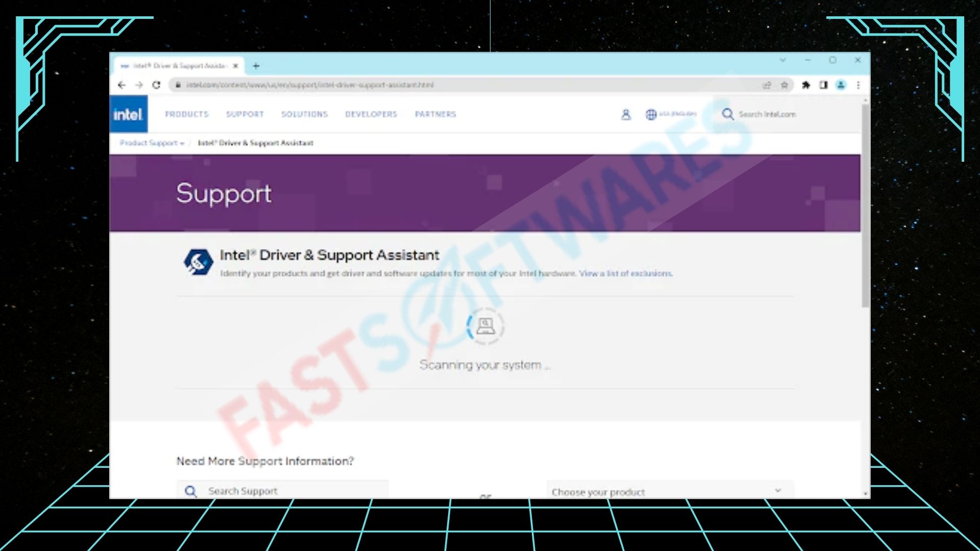Click the Support banner heading
The image size is (980, 551).
[x=224, y=193]
